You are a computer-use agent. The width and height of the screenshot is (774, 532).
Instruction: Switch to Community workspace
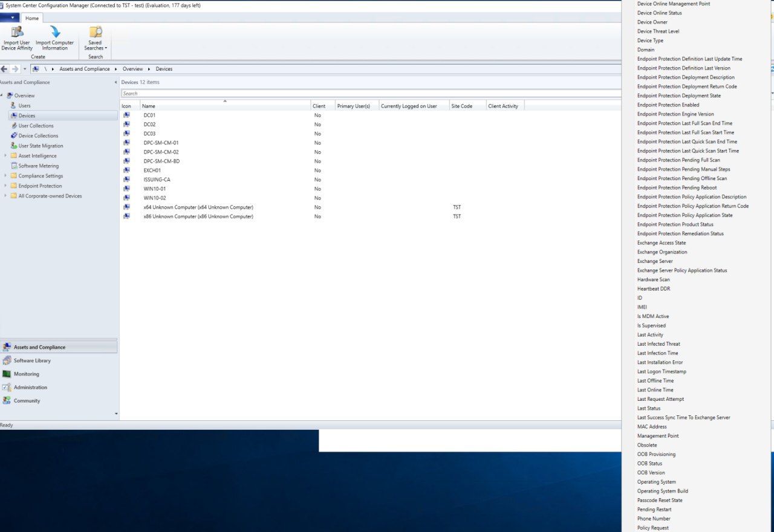pos(59,401)
